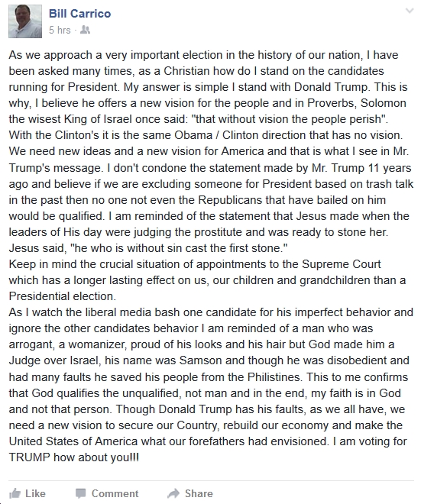The image size is (421, 504).
Task: Click the Comment speech bubble icon
Action: pyautogui.click(x=80, y=493)
